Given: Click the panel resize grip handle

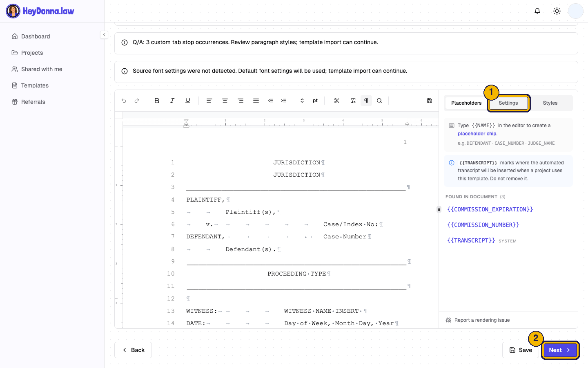Looking at the screenshot, I should tap(439, 209).
